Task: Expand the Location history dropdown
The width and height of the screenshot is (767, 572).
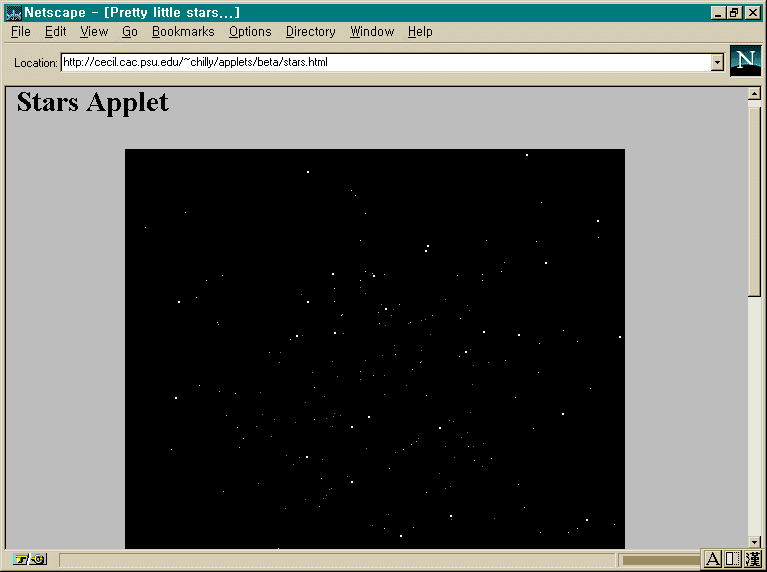Action: coord(717,63)
